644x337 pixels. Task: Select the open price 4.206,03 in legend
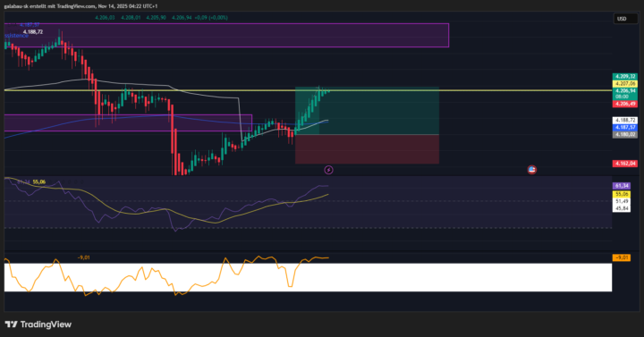pos(105,18)
